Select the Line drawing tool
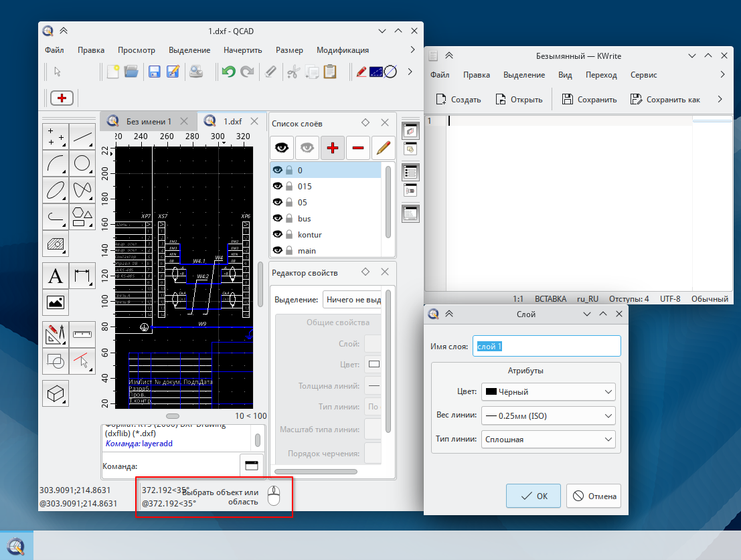This screenshot has height=560, width=741. 82,137
